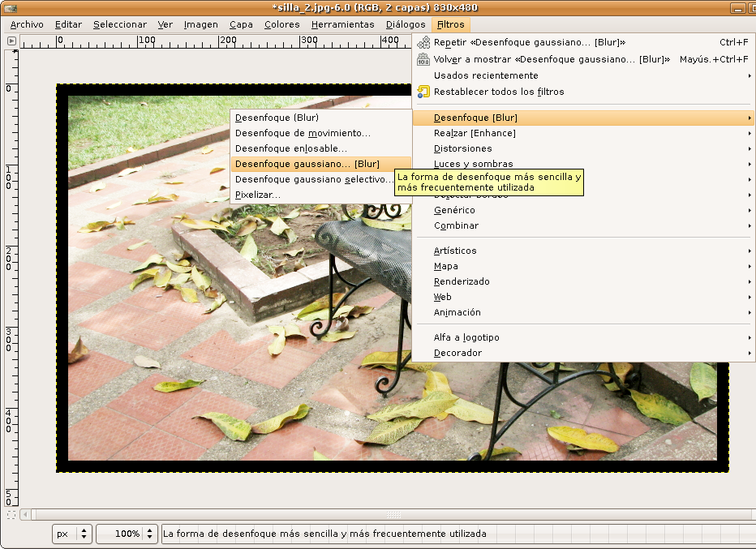Expand the Genérico submenu

(584, 210)
